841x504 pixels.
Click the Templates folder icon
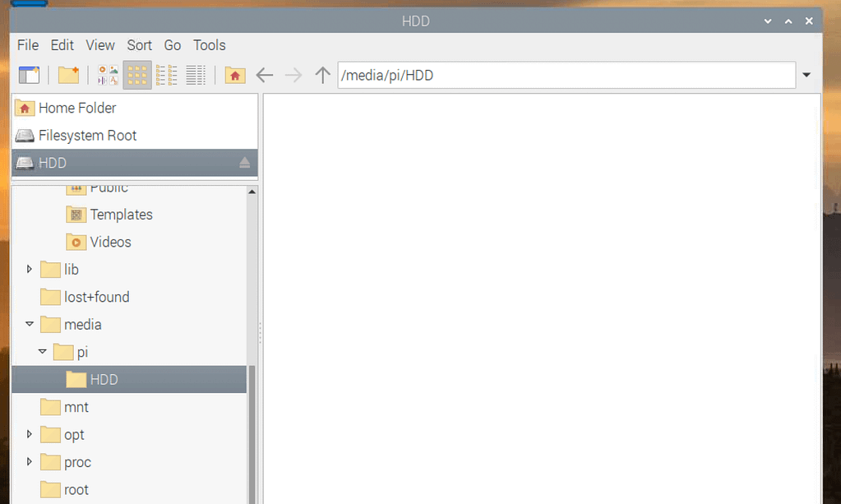coord(76,215)
